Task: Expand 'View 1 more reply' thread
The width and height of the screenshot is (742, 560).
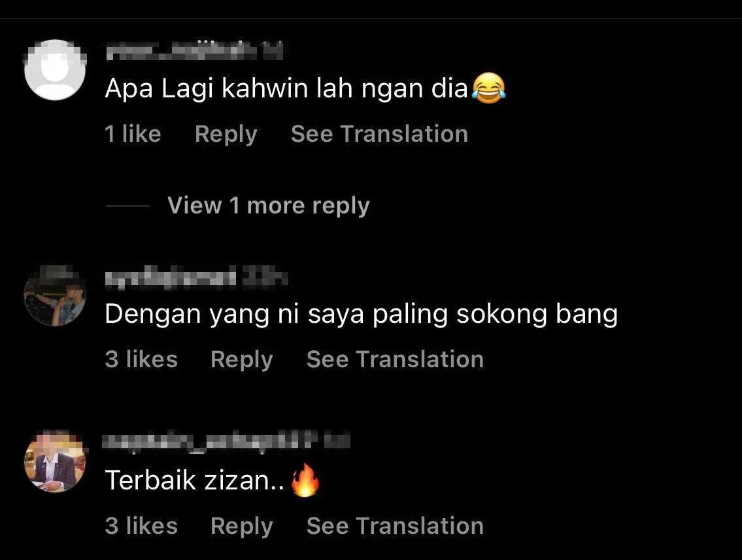Action: [268, 206]
